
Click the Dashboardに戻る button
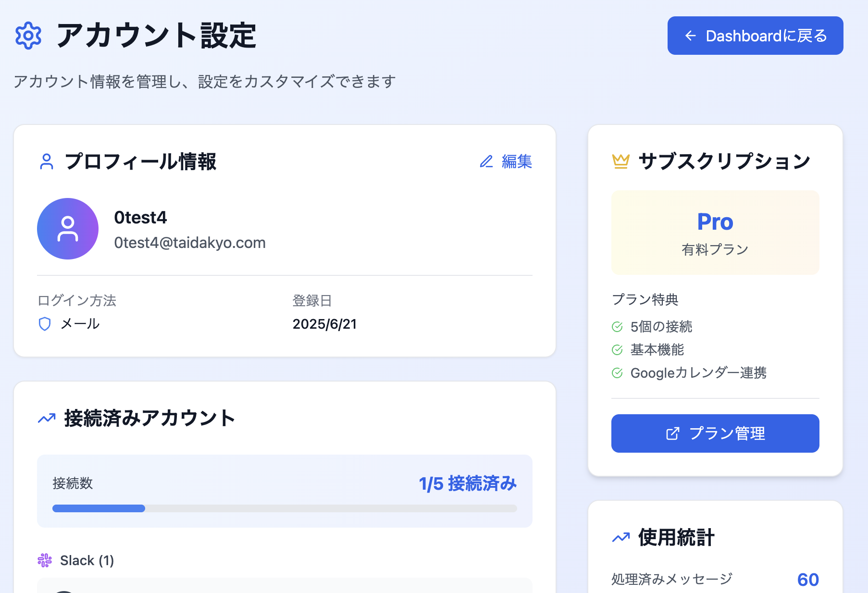tap(755, 36)
